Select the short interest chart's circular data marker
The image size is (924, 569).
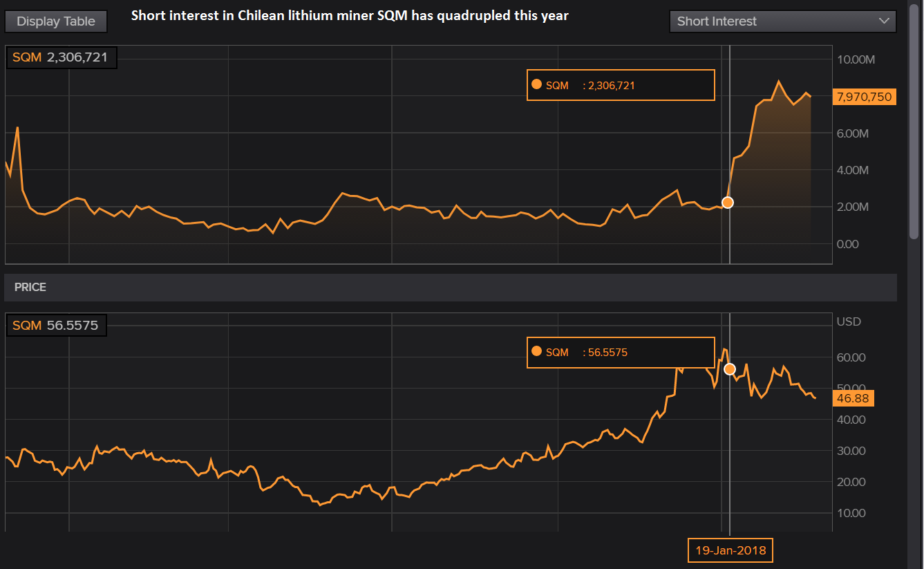pyautogui.click(x=727, y=203)
